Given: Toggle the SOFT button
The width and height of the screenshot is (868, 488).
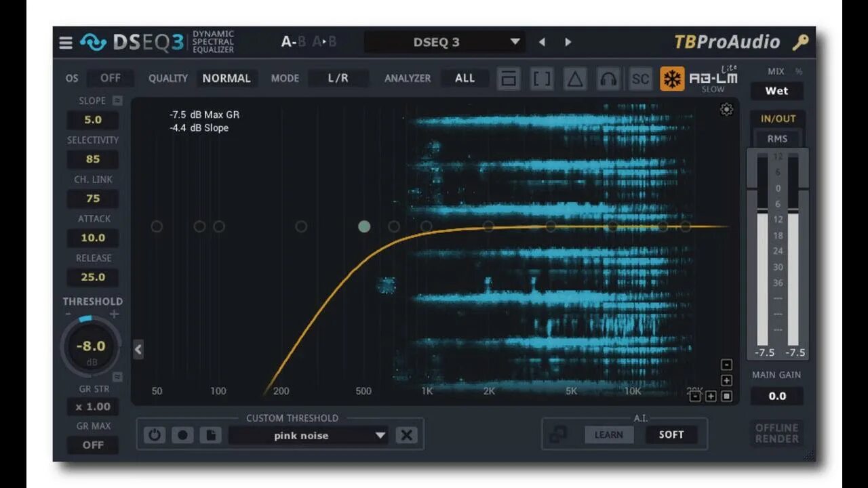Looking at the screenshot, I should tap(671, 434).
